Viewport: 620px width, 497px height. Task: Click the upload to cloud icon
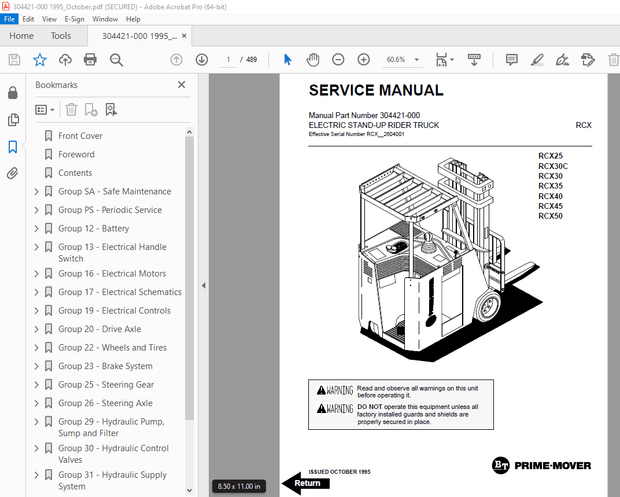click(65, 60)
